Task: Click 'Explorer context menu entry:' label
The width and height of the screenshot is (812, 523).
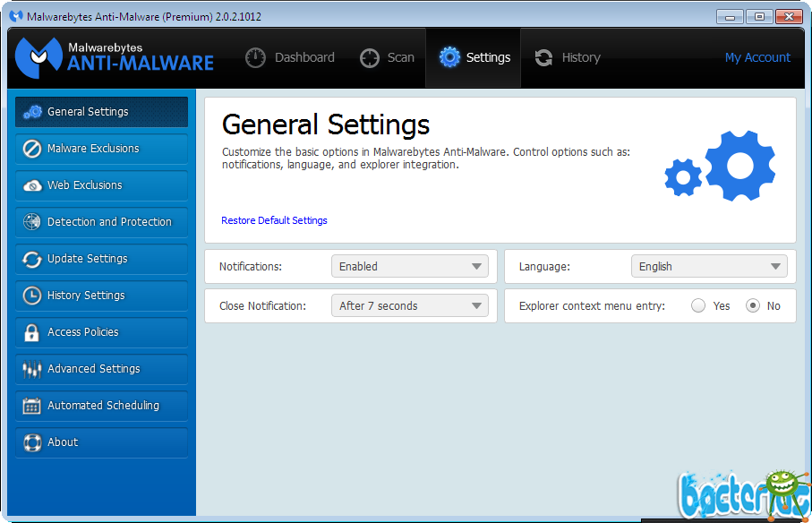Action: 592,306
